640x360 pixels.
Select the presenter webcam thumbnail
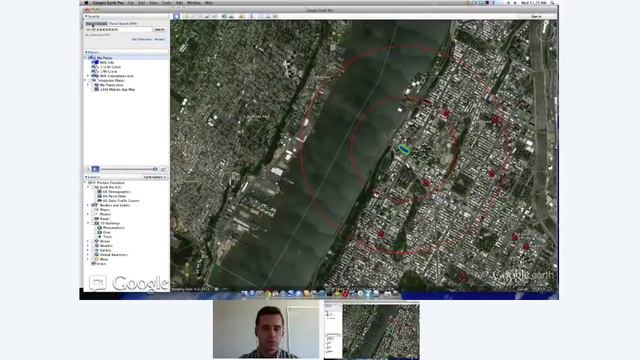[266, 330]
